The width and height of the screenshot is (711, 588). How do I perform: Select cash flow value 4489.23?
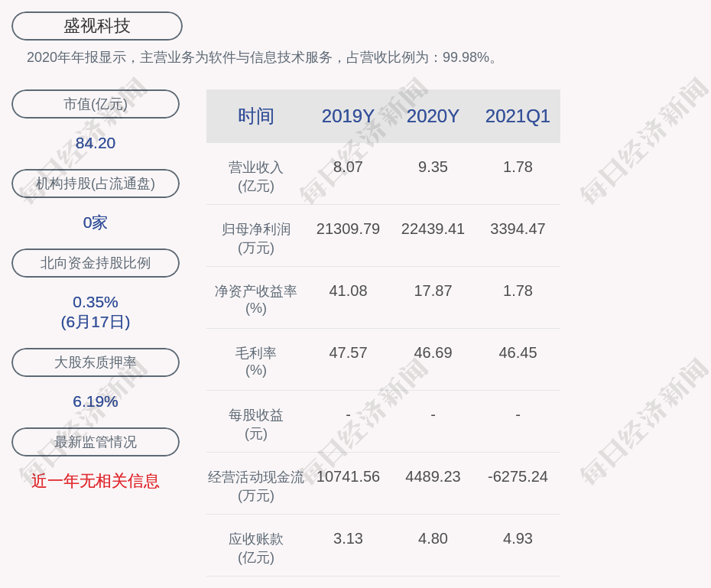[433, 476]
